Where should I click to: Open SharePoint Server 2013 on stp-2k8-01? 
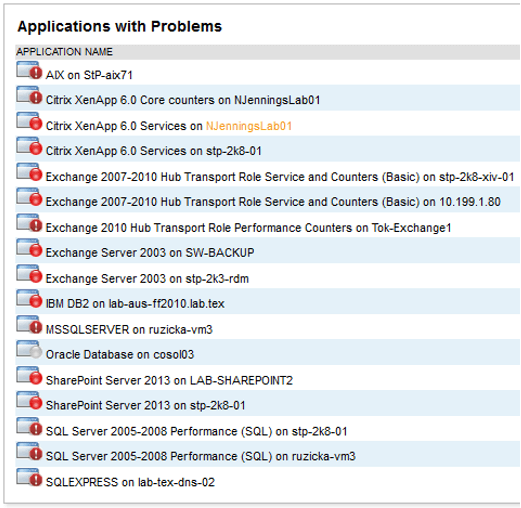click(145, 405)
